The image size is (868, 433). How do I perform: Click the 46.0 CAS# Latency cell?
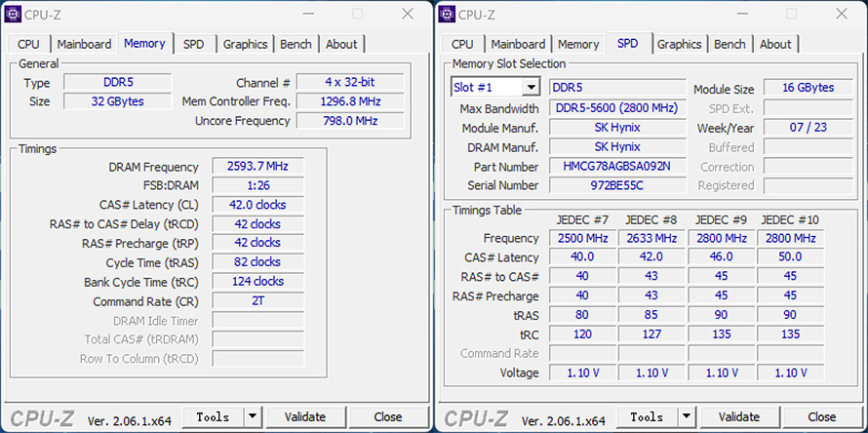point(722,256)
